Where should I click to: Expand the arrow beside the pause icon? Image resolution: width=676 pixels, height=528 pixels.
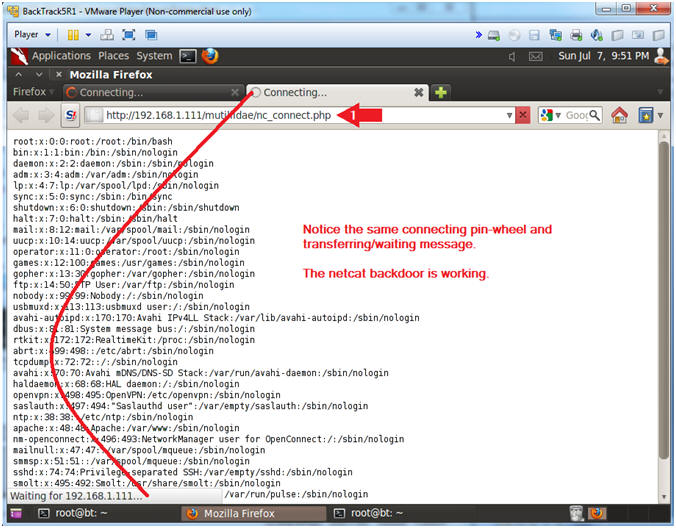88,35
